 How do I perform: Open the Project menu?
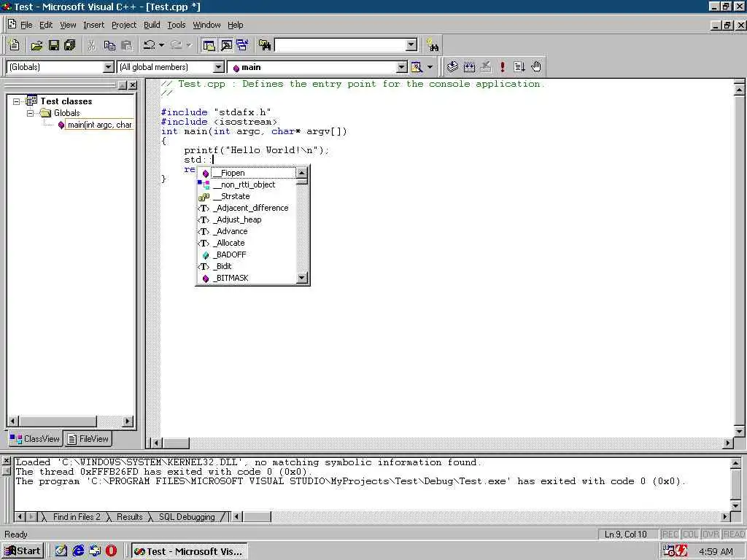click(x=124, y=25)
